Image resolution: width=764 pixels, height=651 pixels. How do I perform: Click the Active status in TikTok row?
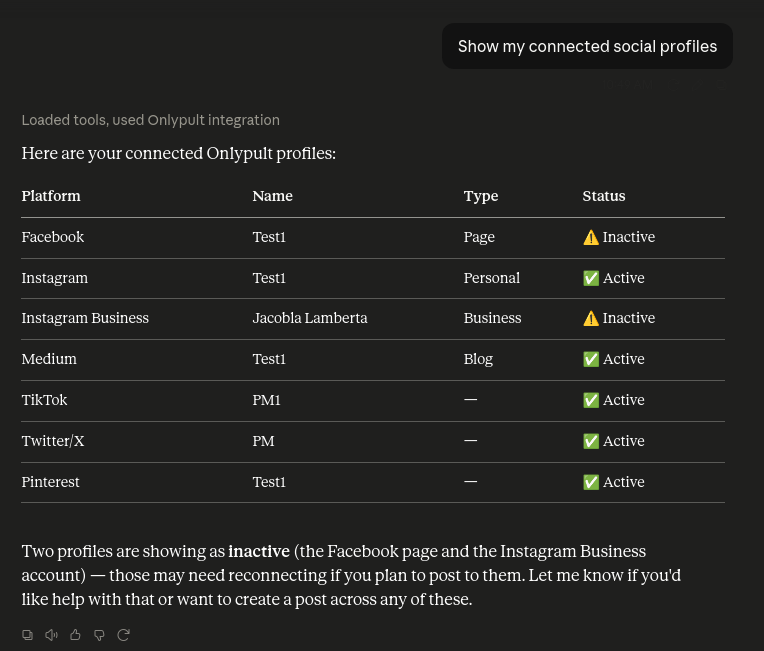click(613, 400)
